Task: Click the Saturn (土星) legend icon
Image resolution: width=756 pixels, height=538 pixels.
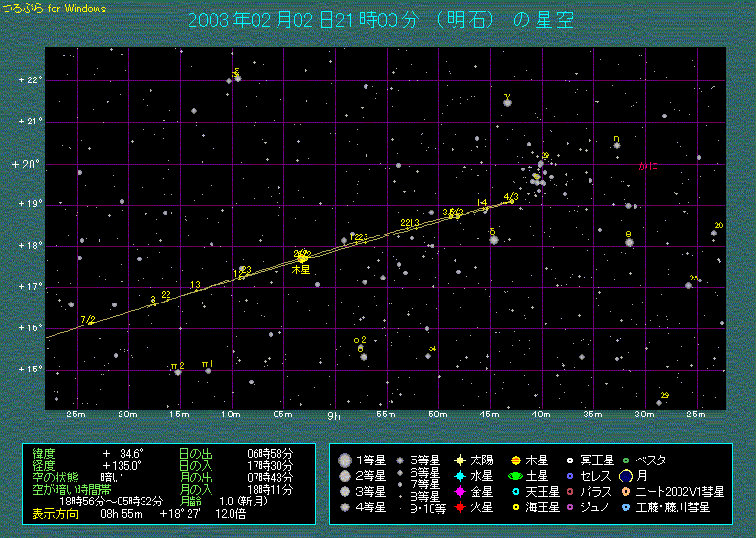Action: pyautogui.click(x=515, y=476)
